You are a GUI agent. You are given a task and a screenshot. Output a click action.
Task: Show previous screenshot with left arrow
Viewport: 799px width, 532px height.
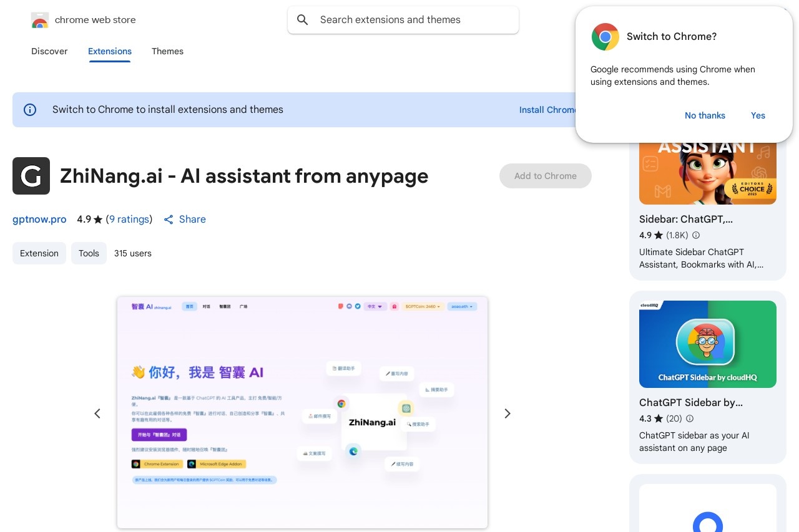97,414
